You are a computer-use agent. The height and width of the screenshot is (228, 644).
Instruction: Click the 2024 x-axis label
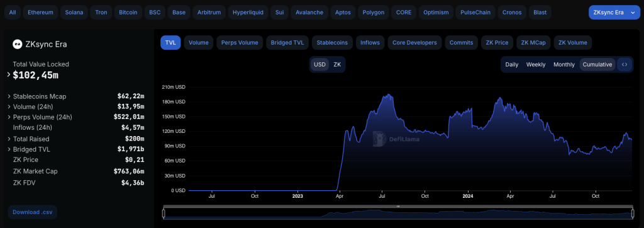click(467, 197)
